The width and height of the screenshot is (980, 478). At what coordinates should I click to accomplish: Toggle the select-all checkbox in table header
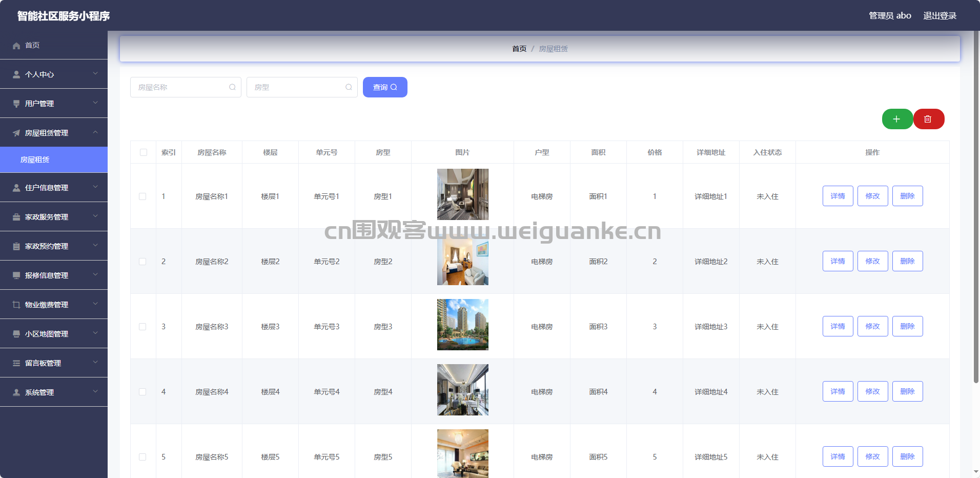pos(143,152)
